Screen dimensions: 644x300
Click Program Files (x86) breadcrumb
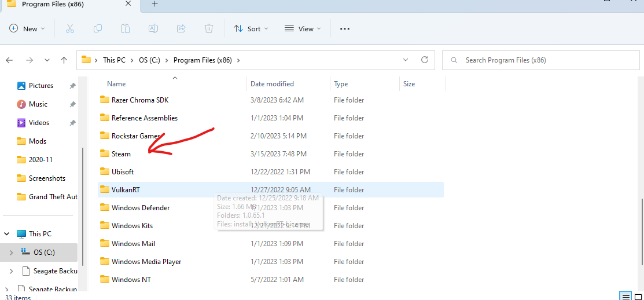tap(203, 60)
